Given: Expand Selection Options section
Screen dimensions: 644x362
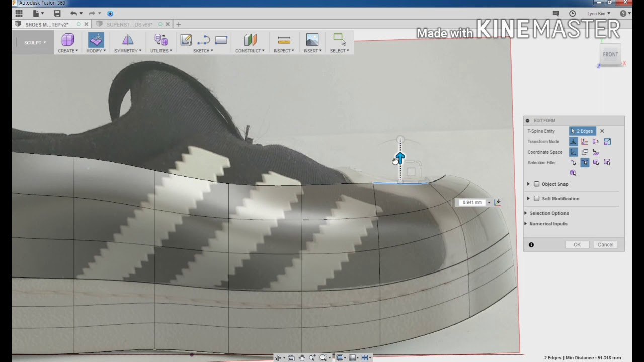Looking at the screenshot, I should 526,213.
